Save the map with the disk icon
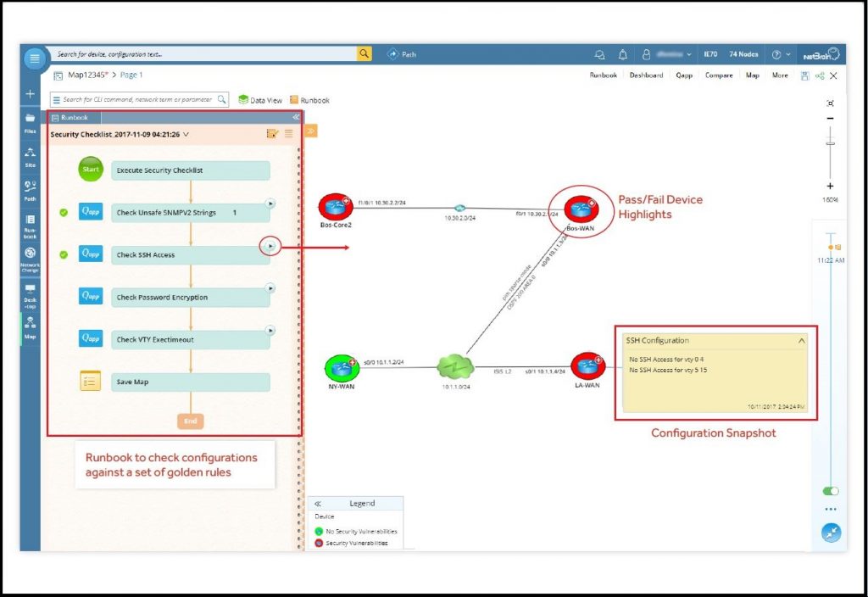Screen dimensions: 868x597 pos(805,75)
